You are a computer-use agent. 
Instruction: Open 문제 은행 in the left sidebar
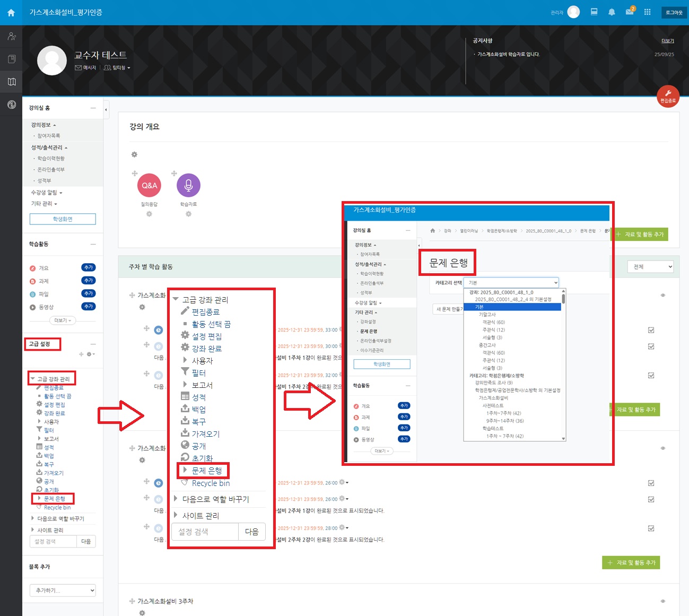point(55,499)
